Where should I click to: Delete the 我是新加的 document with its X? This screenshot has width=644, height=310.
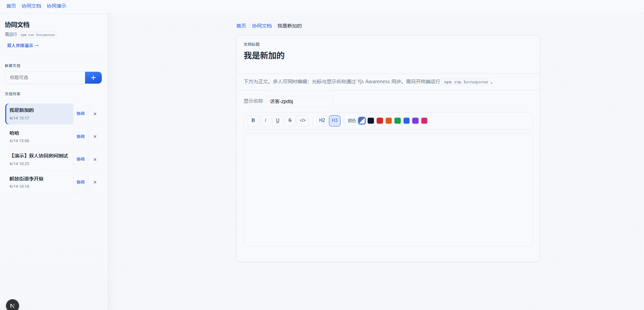click(95, 114)
